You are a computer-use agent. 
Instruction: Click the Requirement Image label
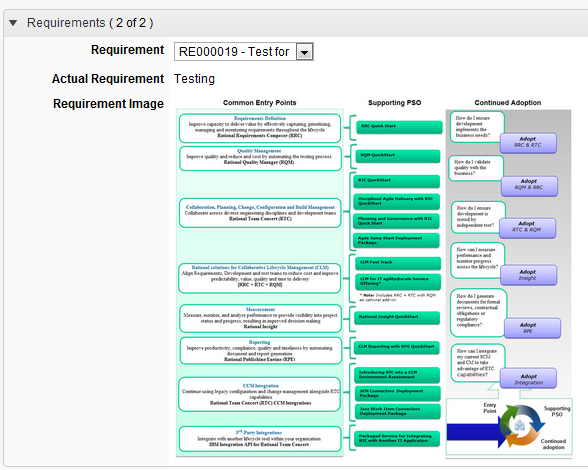coord(108,104)
